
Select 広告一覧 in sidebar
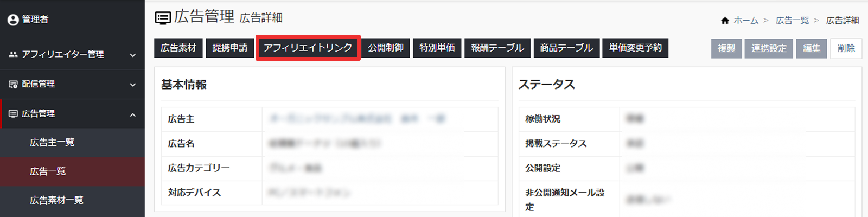tap(72, 171)
